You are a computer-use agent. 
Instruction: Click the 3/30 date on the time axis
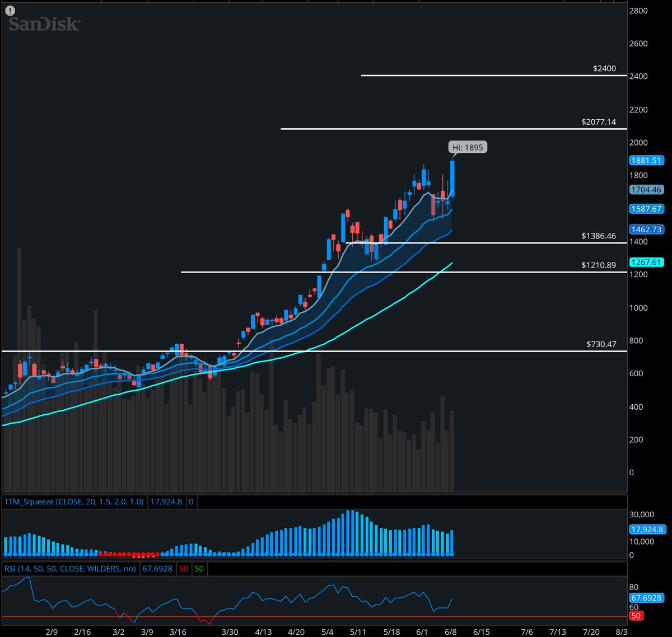(230, 631)
